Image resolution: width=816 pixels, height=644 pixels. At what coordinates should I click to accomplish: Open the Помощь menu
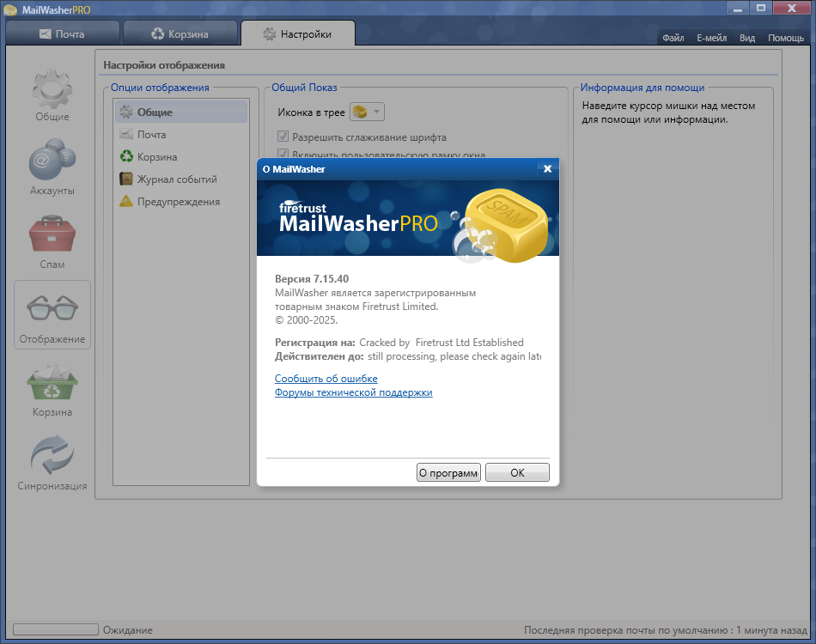click(x=786, y=38)
